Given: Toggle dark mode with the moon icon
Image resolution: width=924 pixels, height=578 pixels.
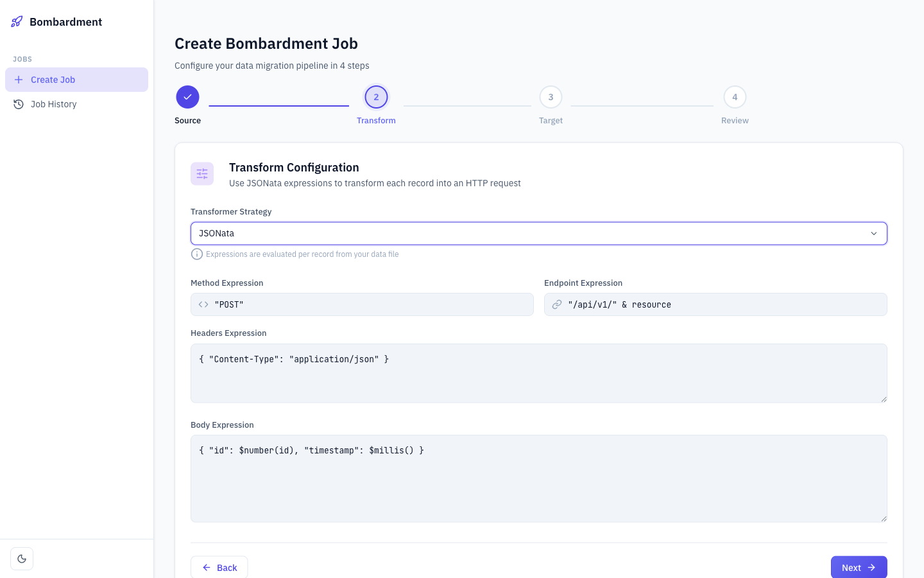Looking at the screenshot, I should [x=22, y=558].
